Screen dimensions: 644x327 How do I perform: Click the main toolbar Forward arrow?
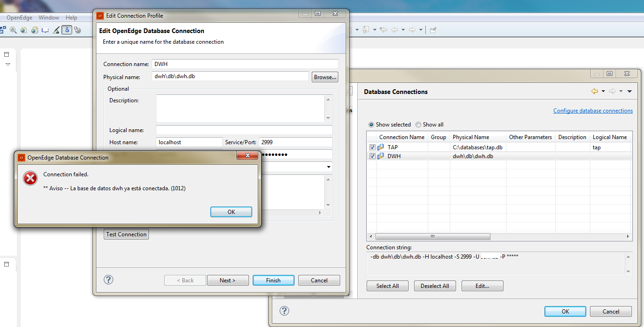point(412,30)
